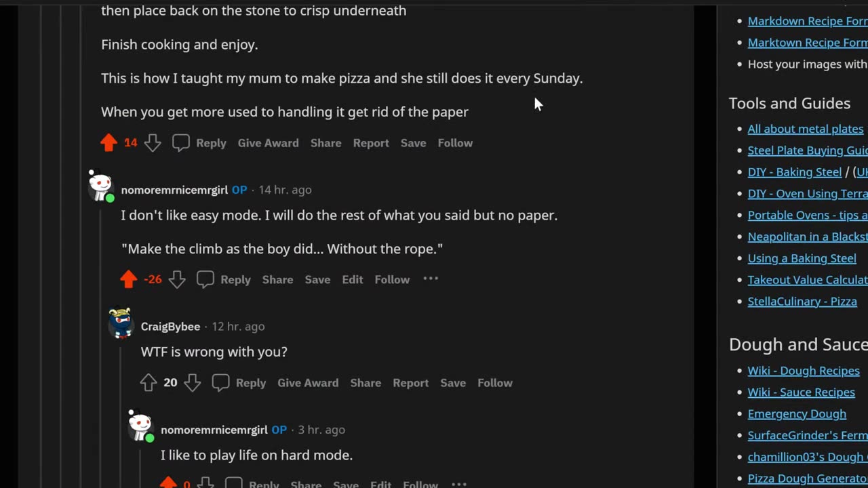Open the "Emergency Dough" sidebar link
Image resolution: width=868 pixels, height=488 pixels.
click(797, 413)
